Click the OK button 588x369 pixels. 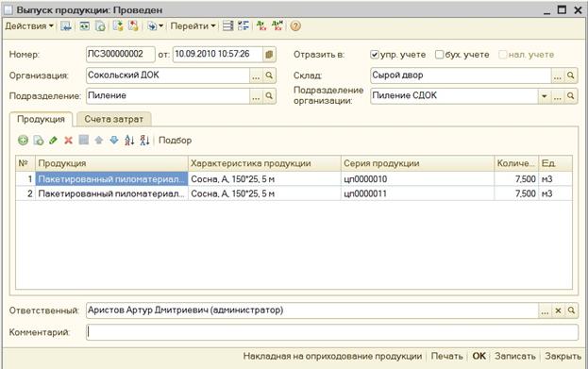click(x=479, y=356)
